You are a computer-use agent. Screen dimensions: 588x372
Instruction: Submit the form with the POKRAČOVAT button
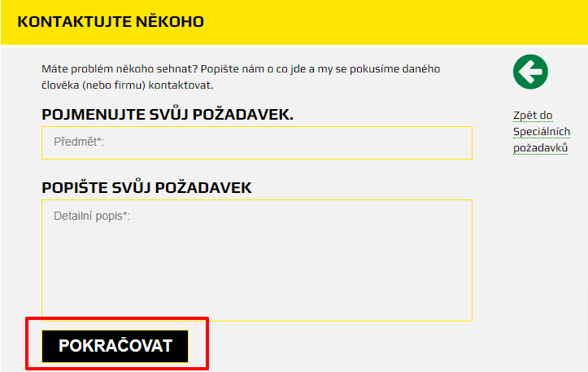pos(115,346)
